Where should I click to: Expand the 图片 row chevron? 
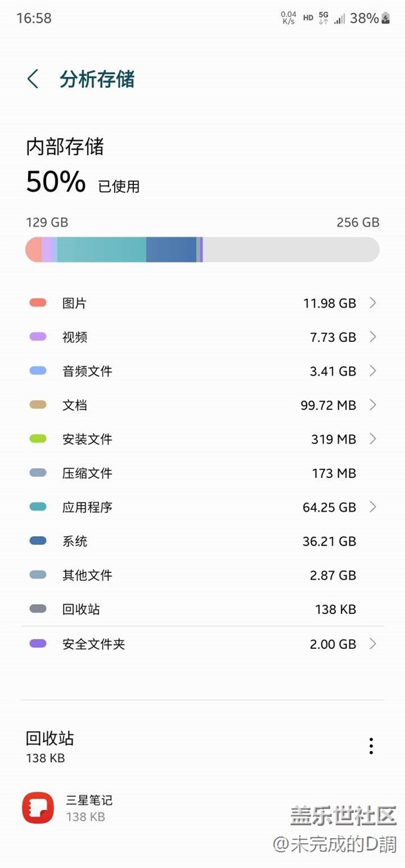coord(373,303)
